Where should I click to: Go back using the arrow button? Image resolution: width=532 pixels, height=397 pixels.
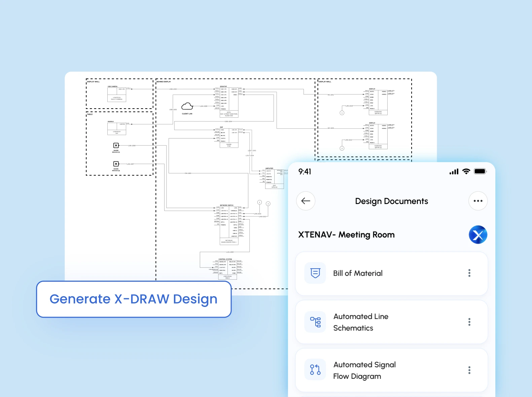coord(306,201)
